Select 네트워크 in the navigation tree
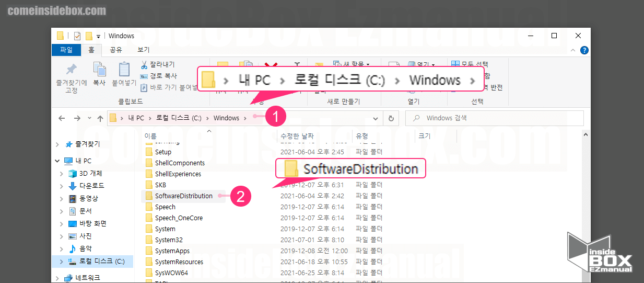 coord(88,278)
